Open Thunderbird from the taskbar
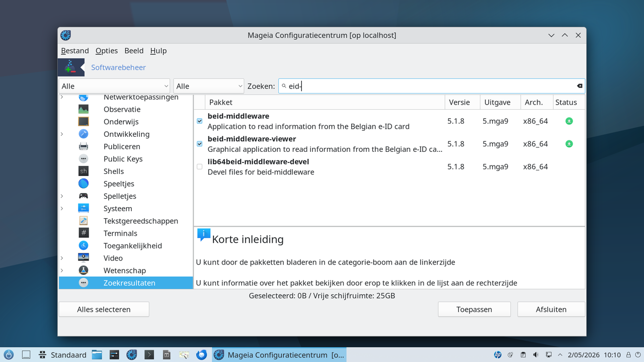This screenshot has width=644, height=362. pos(202,355)
